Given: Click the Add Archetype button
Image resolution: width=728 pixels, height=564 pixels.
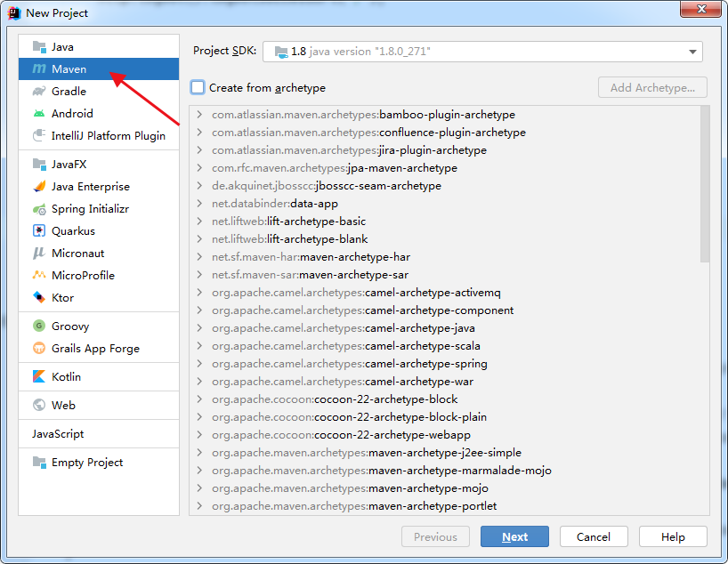Looking at the screenshot, I should click(x=652, y=87).
